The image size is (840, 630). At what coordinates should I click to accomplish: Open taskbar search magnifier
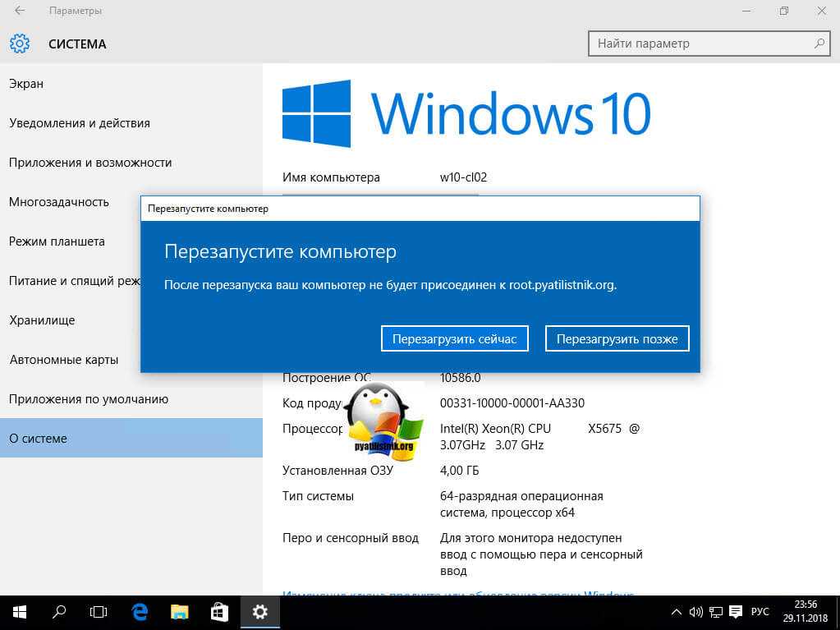point(59,611)
